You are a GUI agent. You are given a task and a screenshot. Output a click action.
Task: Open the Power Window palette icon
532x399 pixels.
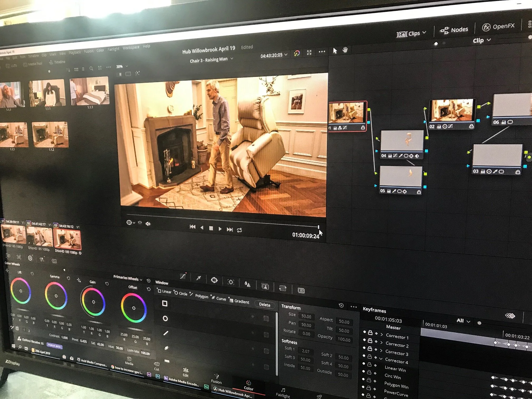214,280
